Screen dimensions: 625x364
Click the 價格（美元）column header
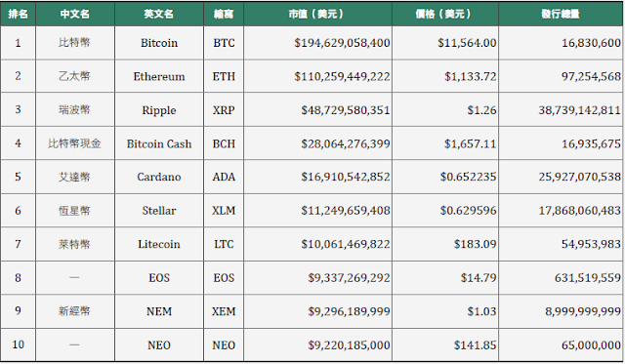pos(445,14)
